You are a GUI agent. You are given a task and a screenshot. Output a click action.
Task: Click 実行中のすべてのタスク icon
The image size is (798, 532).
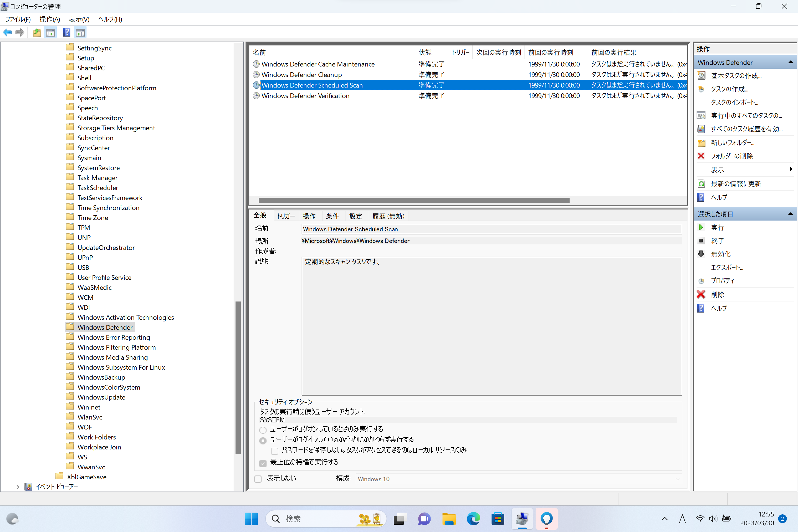click(701, 115)
